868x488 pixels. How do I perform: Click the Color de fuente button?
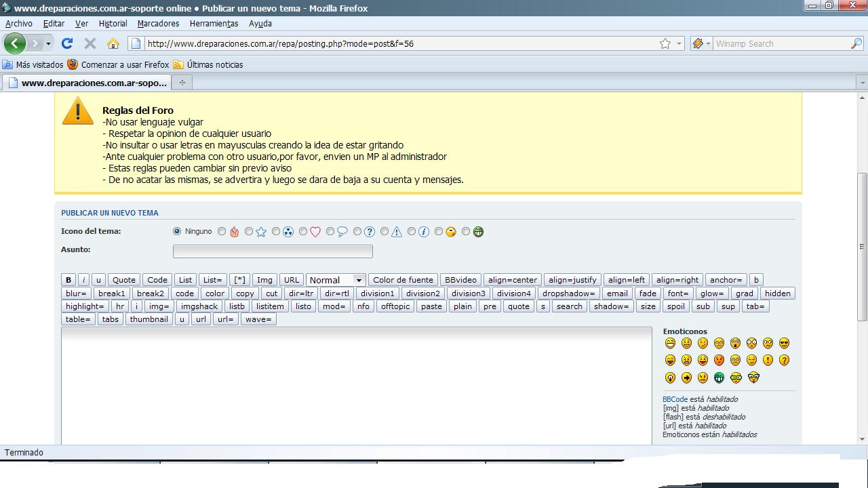403,280
